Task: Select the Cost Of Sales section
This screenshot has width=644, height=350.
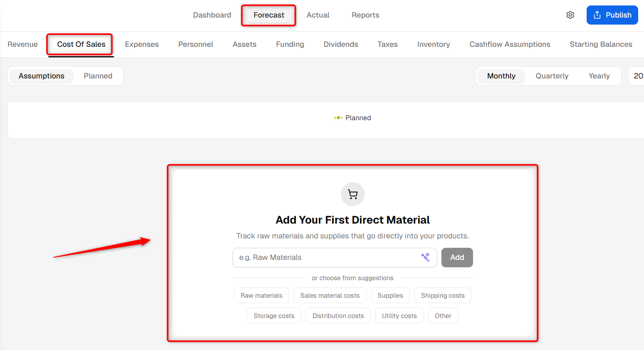Action: click(x=81, y=44)
